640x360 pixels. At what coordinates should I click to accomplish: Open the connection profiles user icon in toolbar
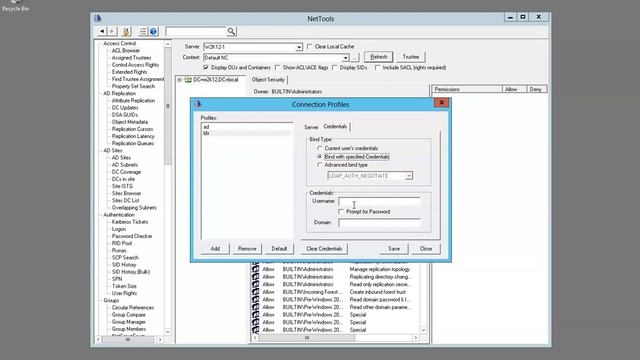click(127, 31)
